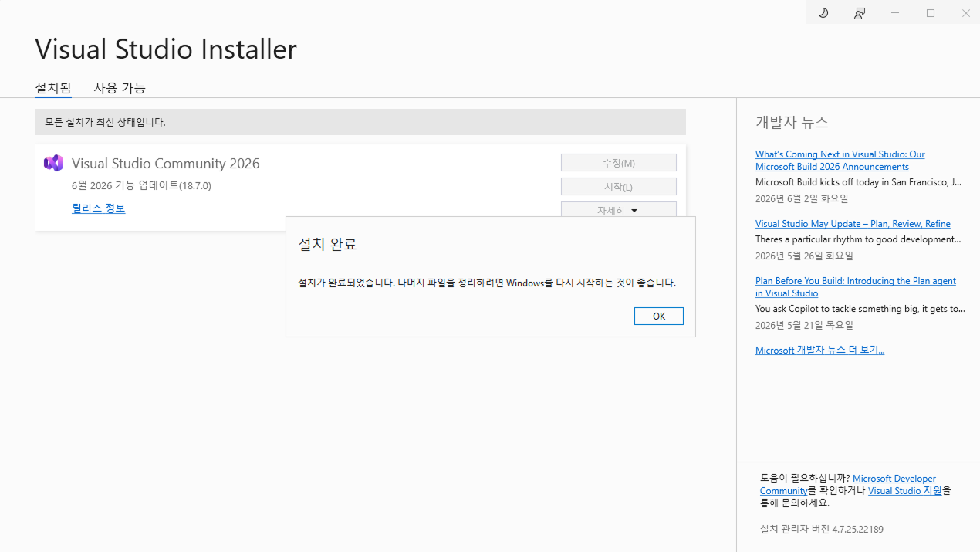Open the 사용 가능 tab
Viewport: 980px width, 552px height.
coord(120,88)
